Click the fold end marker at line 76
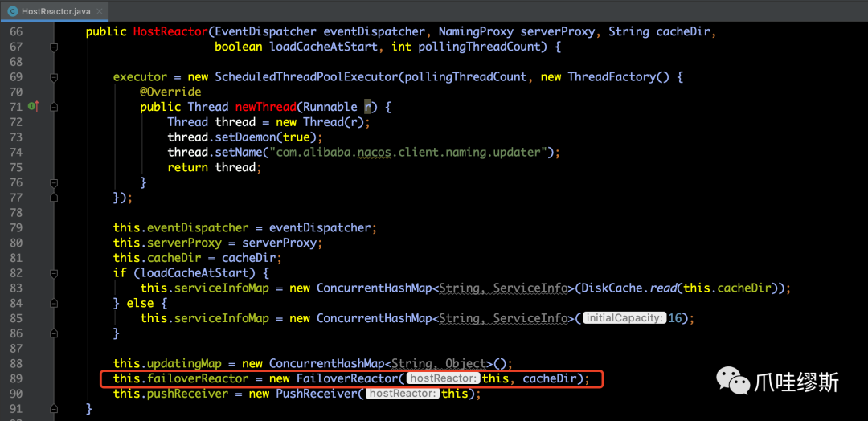 (54, 182)
